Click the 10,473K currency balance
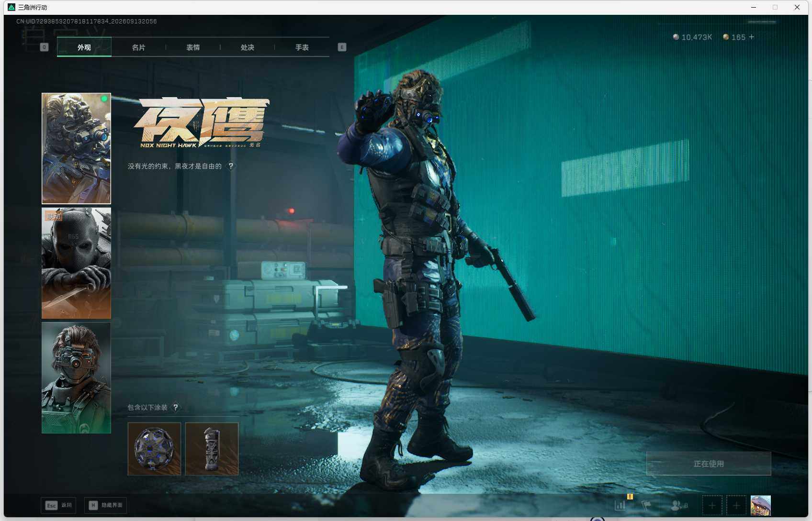This screenshot has width=812, height=521. (x=692, y=37)
